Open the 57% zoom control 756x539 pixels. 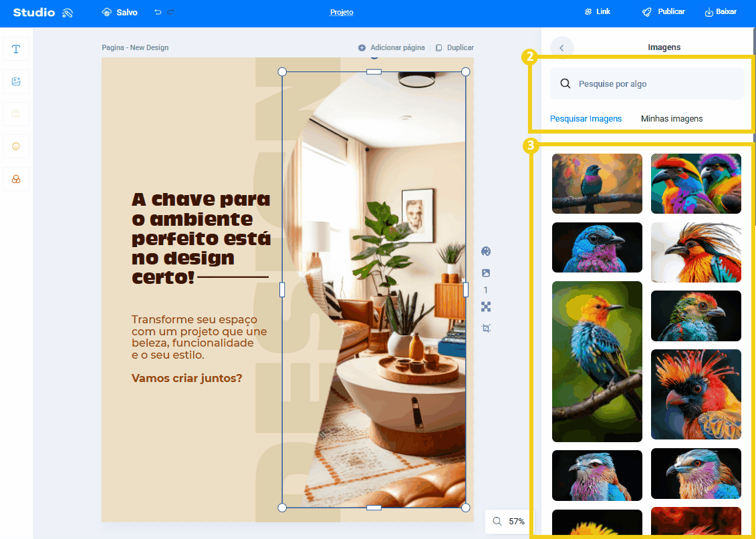pyautogui.click(x=509, y=521)
